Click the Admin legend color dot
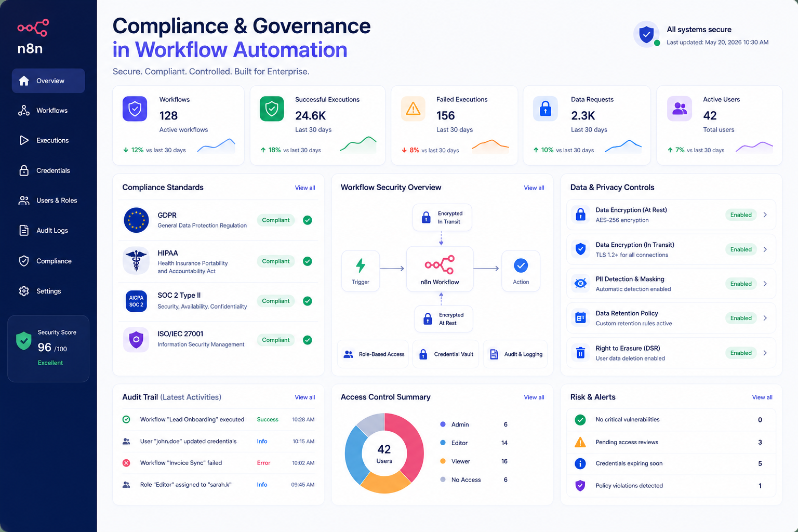This screenshot has height=532, width=798. click(443, 424)
